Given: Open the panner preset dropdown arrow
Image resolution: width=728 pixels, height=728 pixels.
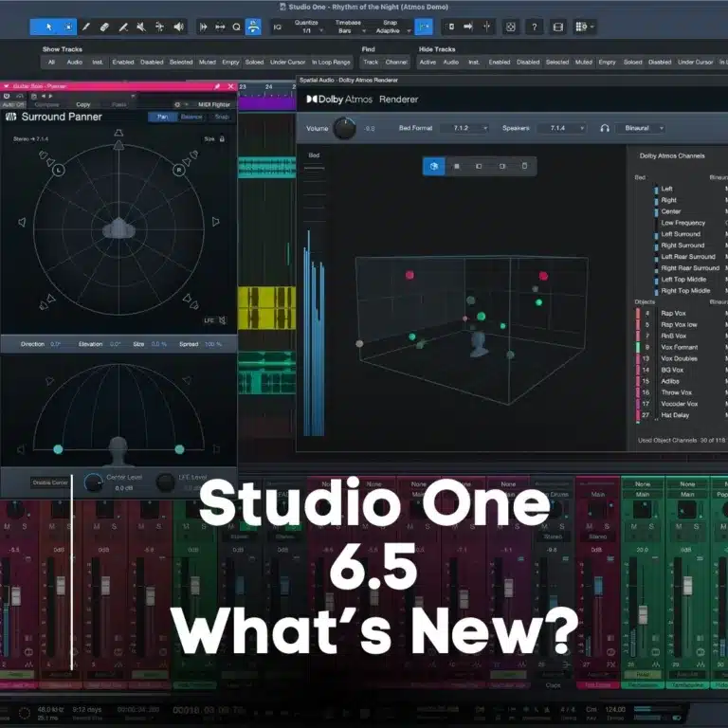Looking at the screenshot, I should 133,96.
